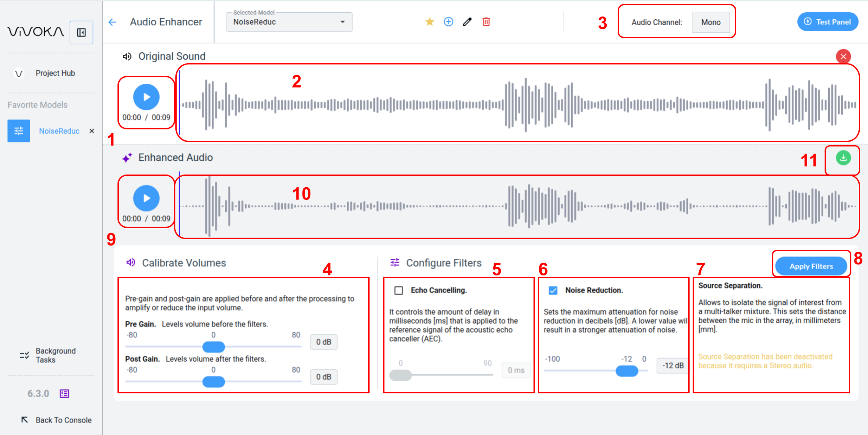Screen dimensions: 868x435
Task: Download the enhanced audio file
Action: 843,158
